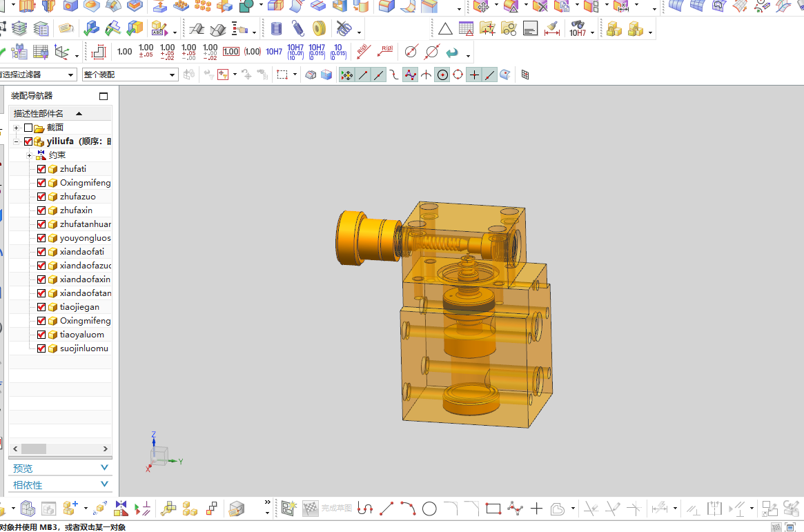Toggle the suojinluomu component checkbox

41,348
